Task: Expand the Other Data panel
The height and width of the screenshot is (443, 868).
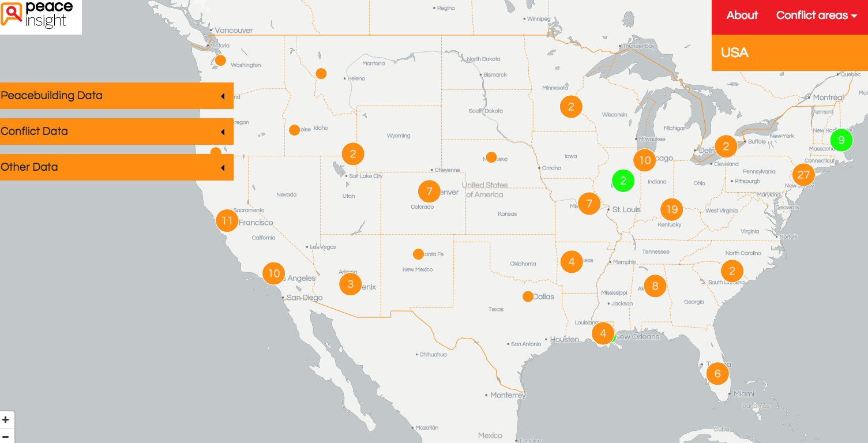Action: tap(117, 167)
